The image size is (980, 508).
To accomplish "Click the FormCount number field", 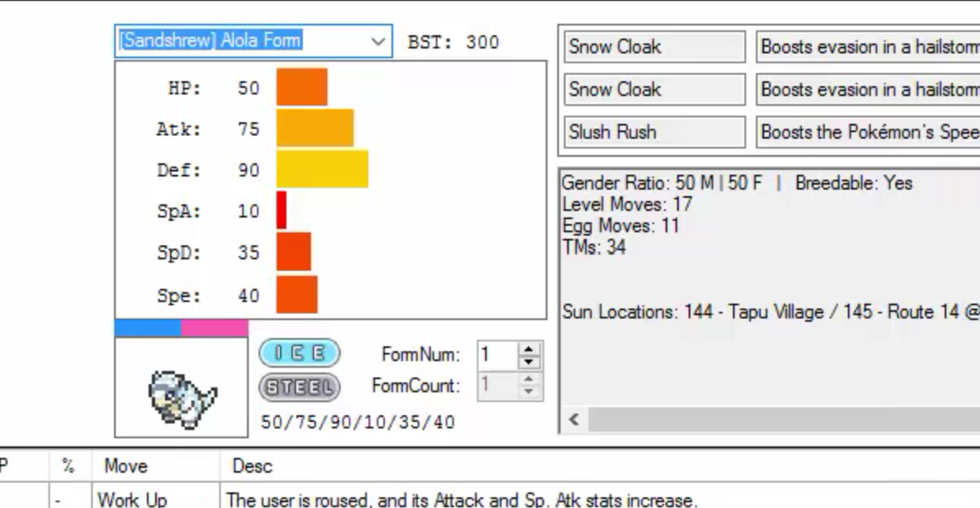I will 498,386.
